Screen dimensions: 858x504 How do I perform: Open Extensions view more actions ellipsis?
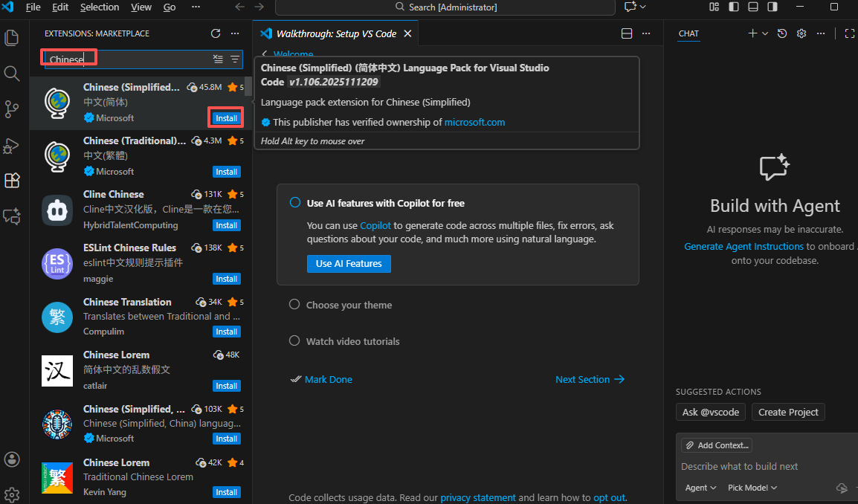point(235,33)
